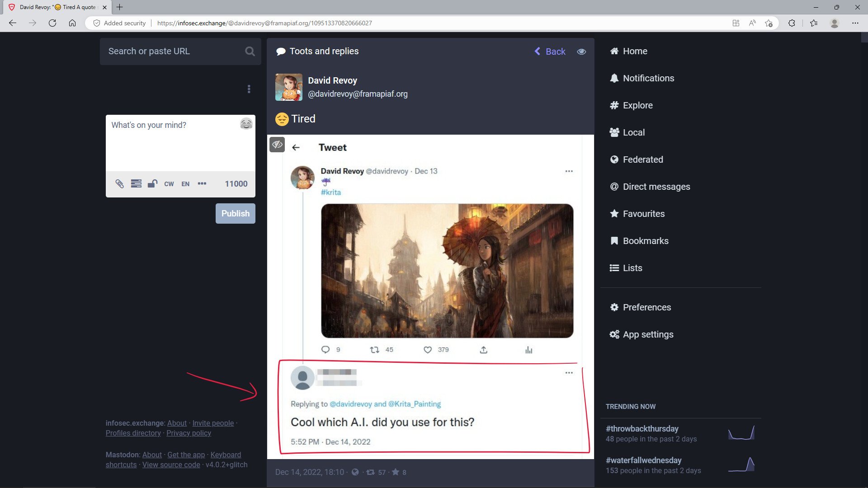Image resolution: width=868 pixels, height=488 pixels.
Task: Open the browser home page
Action: (x=72, y=23)
